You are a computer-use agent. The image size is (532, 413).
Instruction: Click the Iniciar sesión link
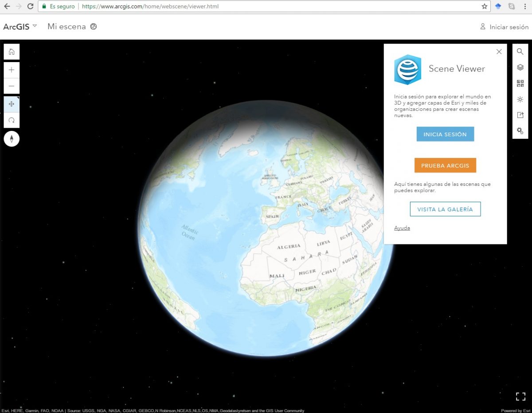coord(505,27)
